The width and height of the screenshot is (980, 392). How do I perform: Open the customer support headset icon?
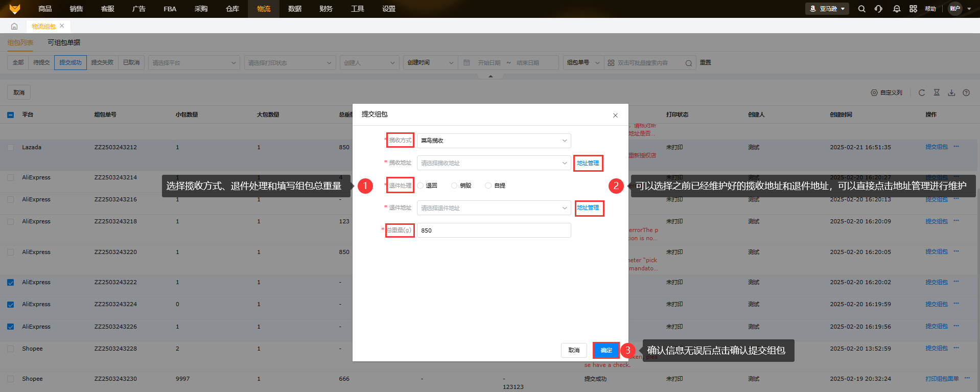(878, 9)
